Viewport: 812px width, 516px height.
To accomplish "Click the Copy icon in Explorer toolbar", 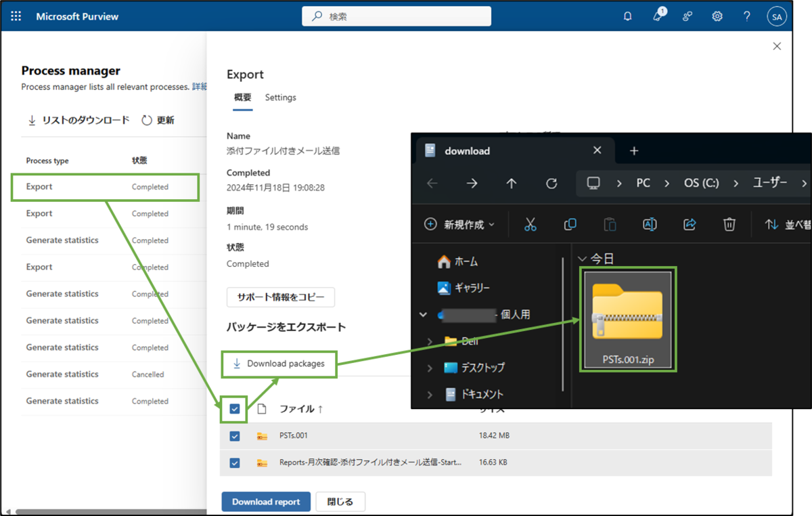I will (x=570, y=225).
